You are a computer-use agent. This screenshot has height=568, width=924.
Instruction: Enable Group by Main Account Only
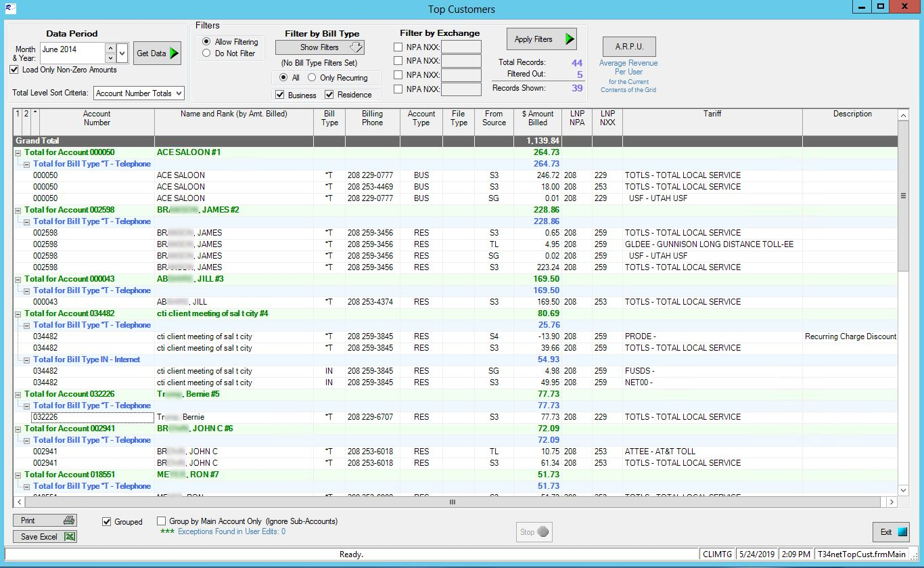point(161,521)
